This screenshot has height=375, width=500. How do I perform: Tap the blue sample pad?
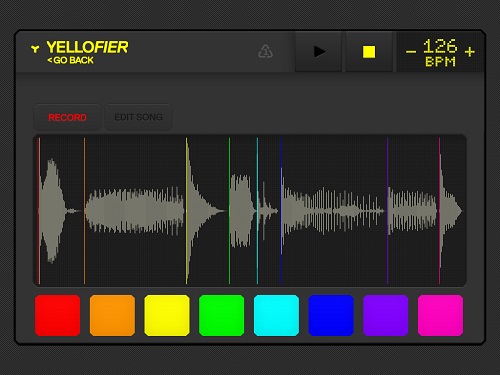click(331, 315)
